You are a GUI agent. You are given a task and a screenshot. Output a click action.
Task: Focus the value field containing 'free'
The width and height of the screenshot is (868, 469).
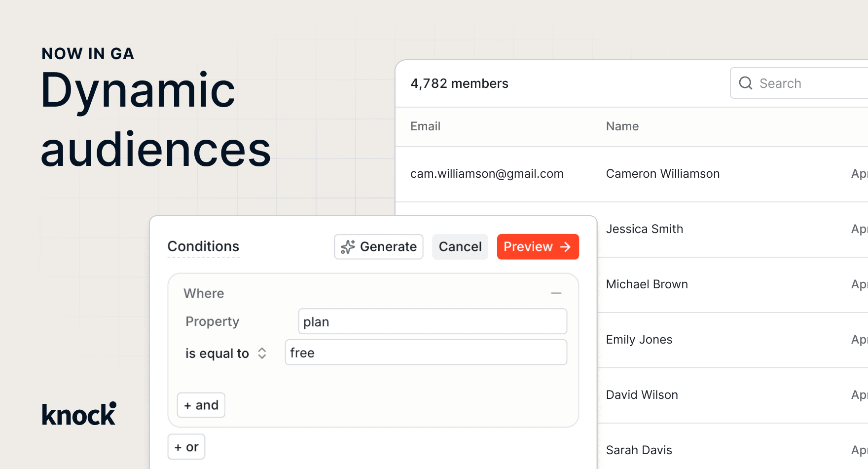tap(426, 352)
